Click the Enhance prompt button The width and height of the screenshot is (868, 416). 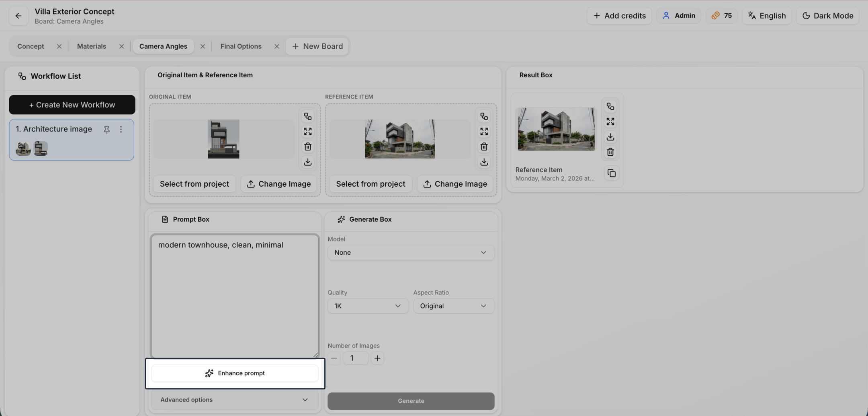click(x=235, y=373)
